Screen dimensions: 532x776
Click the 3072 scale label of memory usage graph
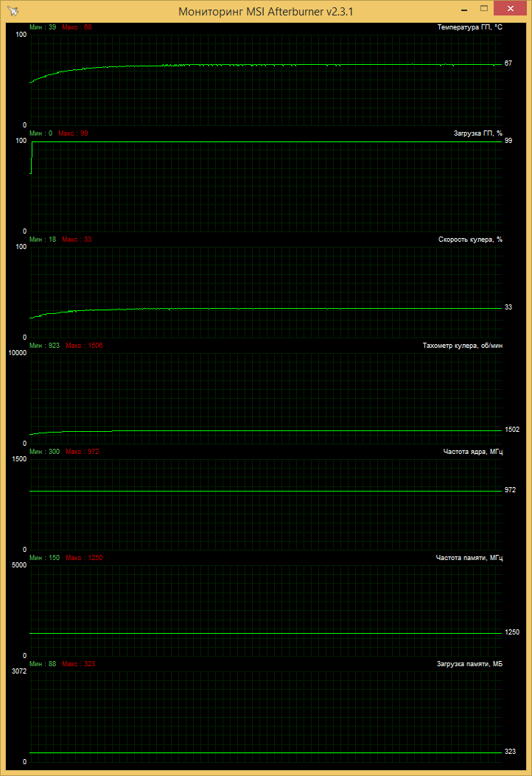click(x=19, y=671)
